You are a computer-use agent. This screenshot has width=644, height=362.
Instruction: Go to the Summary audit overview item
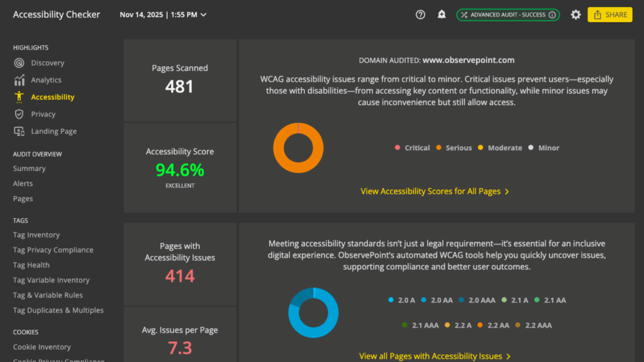[30, 168]
